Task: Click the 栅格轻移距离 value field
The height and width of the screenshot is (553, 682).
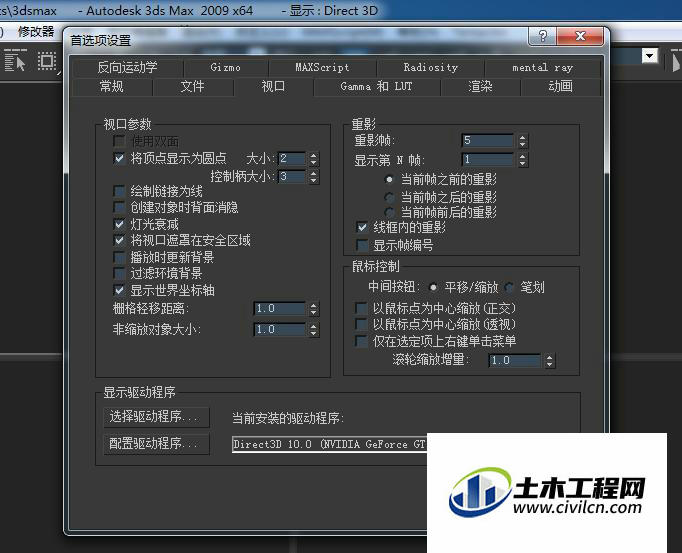Action: [x=280, y=308]
